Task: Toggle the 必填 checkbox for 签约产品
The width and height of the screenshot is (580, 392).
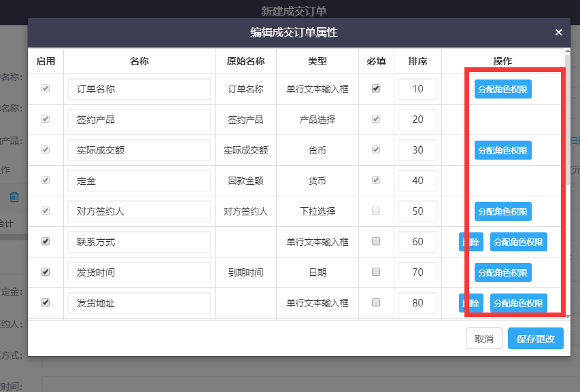Action: click(x=376, y=119)
